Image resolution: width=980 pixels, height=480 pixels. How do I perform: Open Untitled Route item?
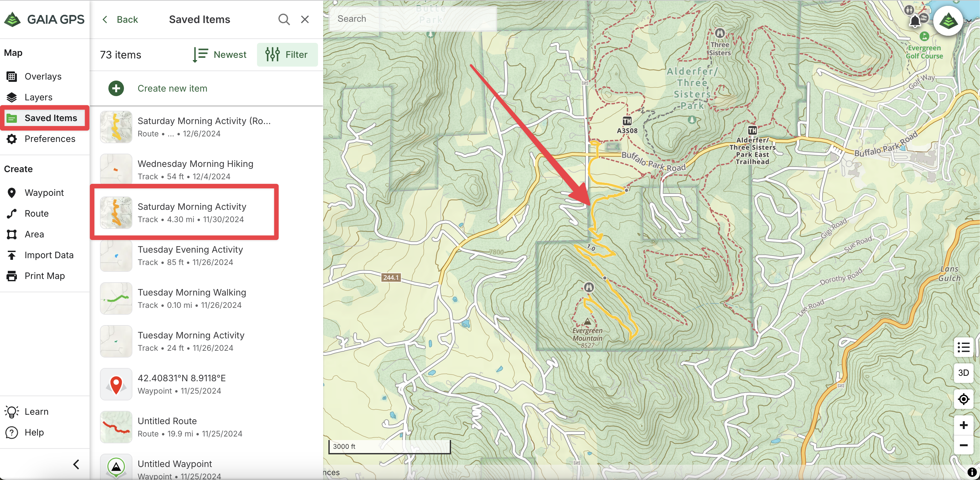tap(206, 427)
